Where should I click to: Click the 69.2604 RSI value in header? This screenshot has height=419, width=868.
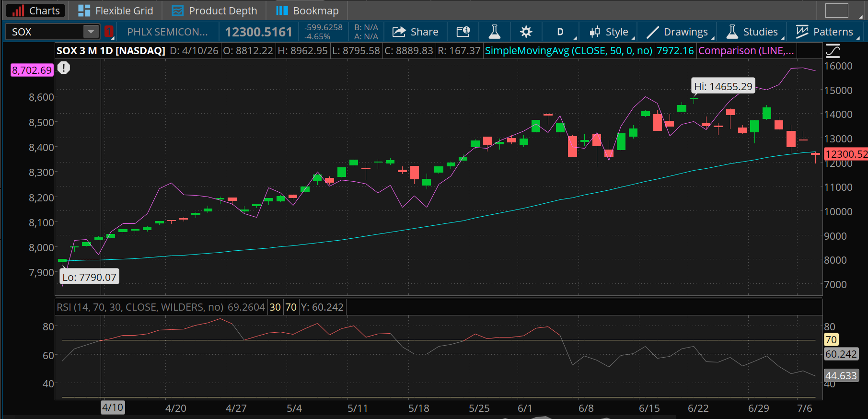click(246, 307)
